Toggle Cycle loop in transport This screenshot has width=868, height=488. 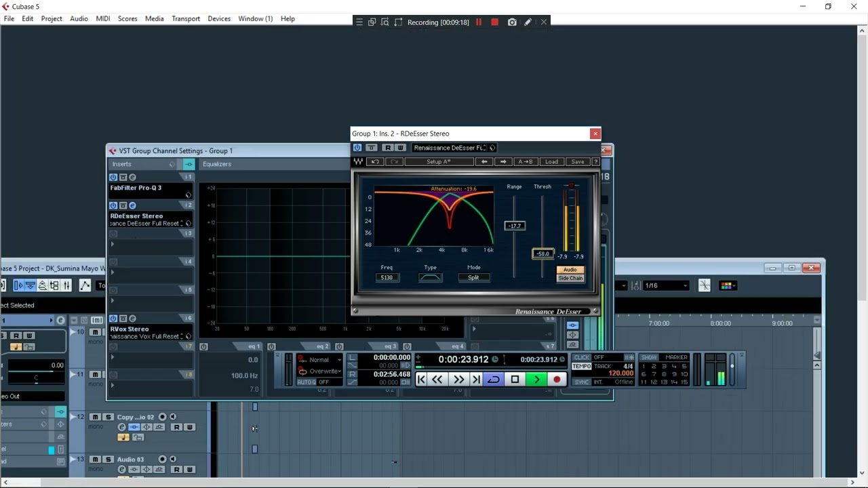tap(494, 380)
